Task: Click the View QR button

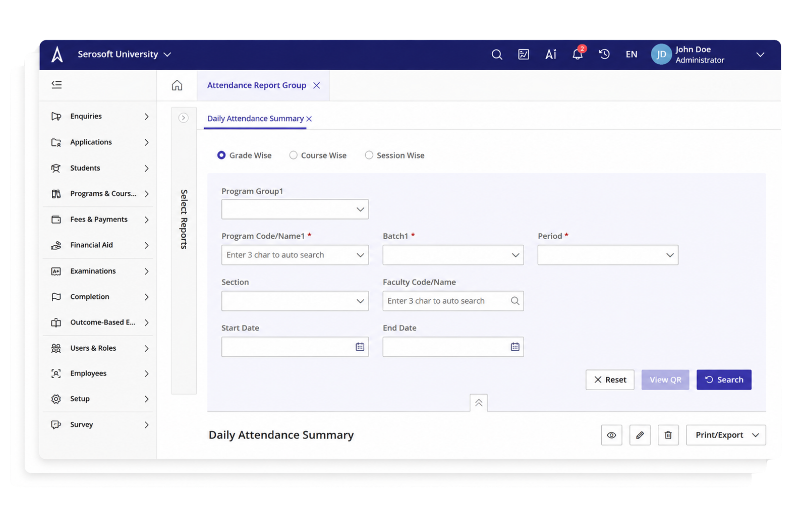Action: pos(665,380)
